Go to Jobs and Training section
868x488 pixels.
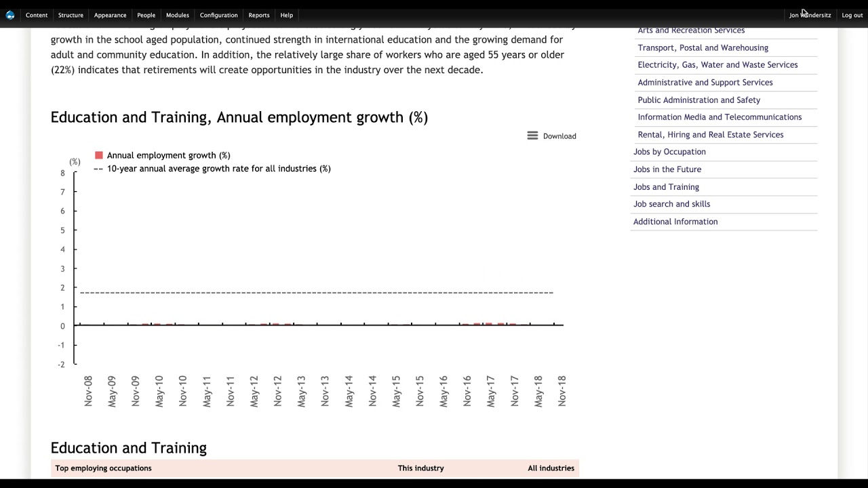click(666, 187)
